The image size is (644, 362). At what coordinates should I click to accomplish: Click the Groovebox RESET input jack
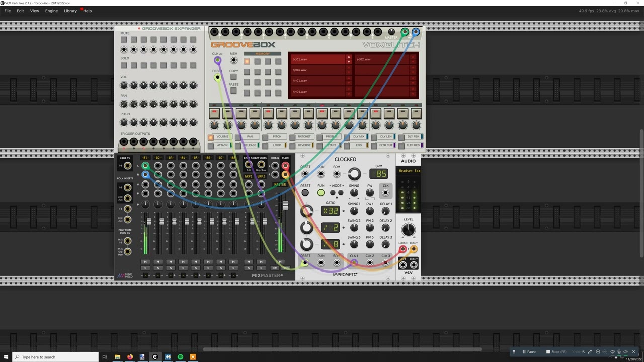point(217,78)
